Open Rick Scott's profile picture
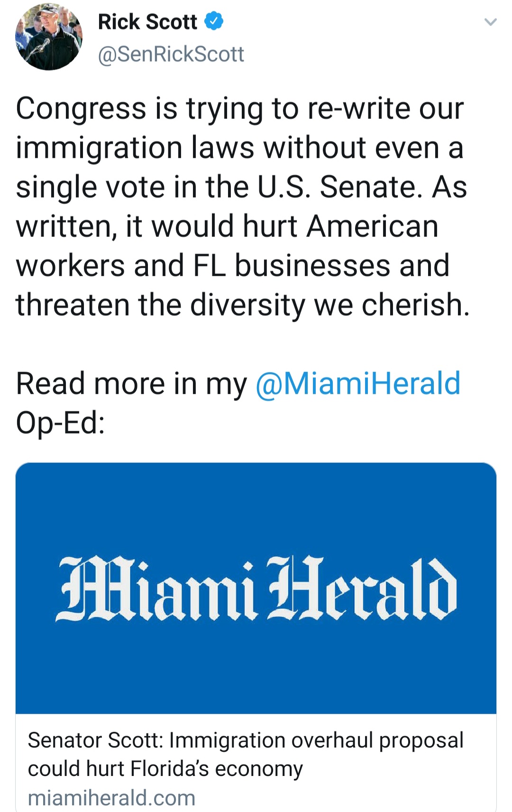This screenshot has width=512, height=812. [x=48, y=37]
